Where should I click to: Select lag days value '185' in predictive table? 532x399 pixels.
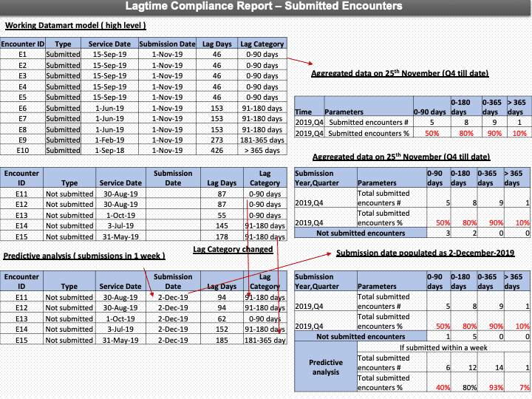[222, 340]
